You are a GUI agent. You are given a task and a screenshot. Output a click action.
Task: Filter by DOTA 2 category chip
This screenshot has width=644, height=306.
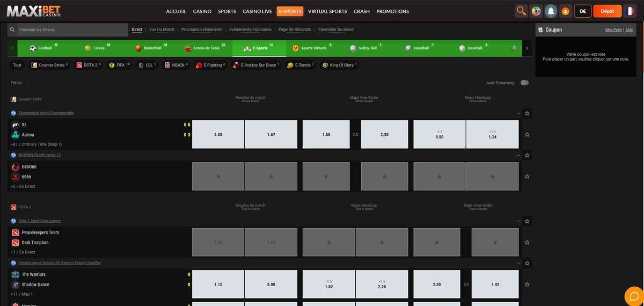(88, 65)
